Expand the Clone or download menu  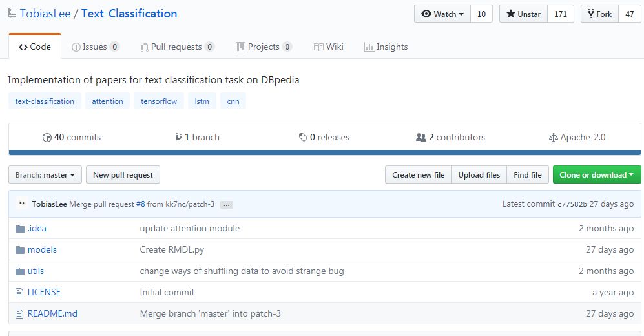click(596, 175)
